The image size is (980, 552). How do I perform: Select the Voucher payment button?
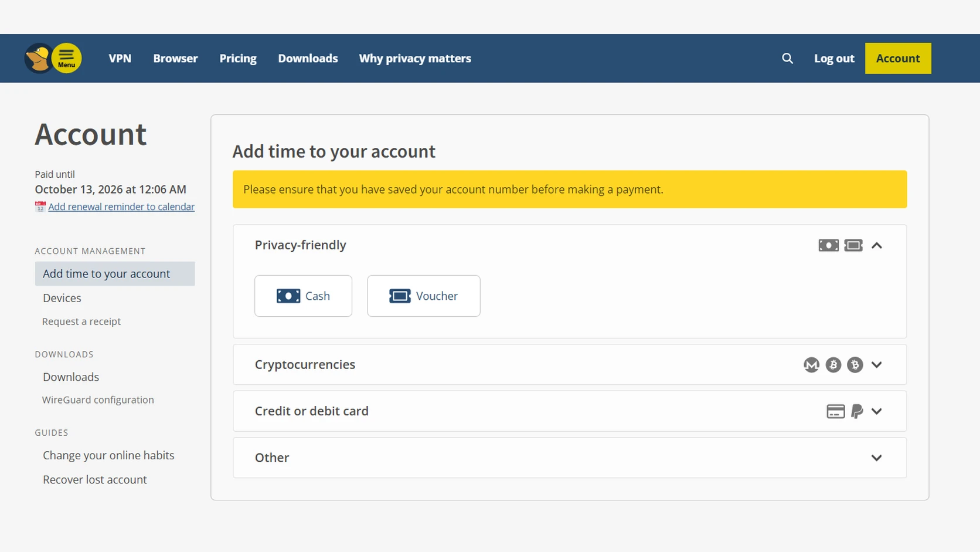[423, 296]
